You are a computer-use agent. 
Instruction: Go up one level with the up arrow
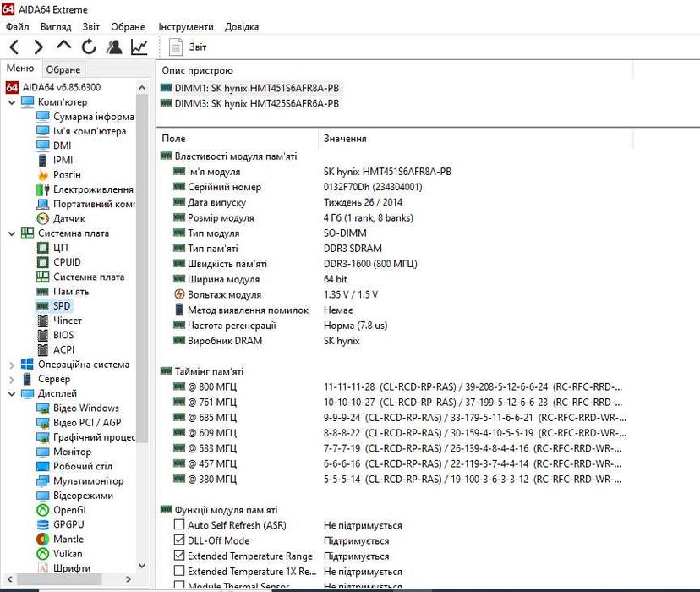[x=64, y=45]
